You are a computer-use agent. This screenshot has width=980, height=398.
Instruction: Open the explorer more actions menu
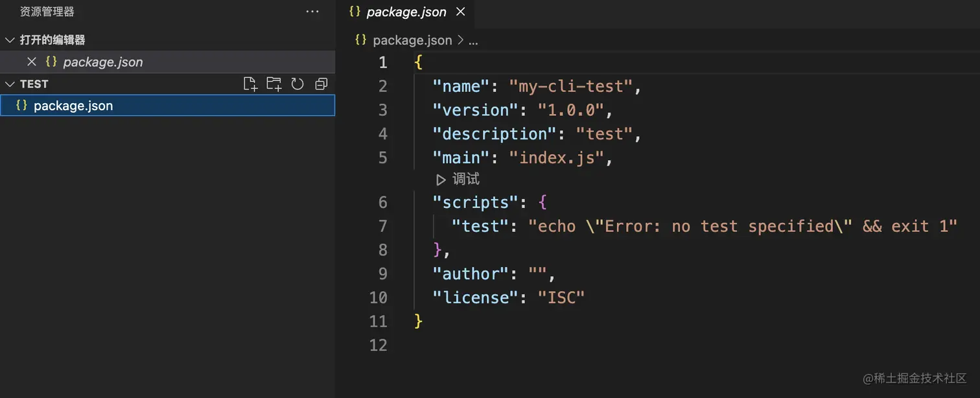pyautogui.click(x=312, y=12)
